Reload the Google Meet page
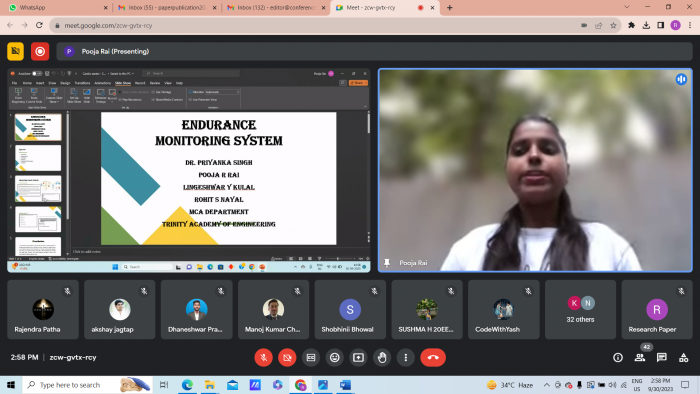700x394 pixels. pos(39,25)
